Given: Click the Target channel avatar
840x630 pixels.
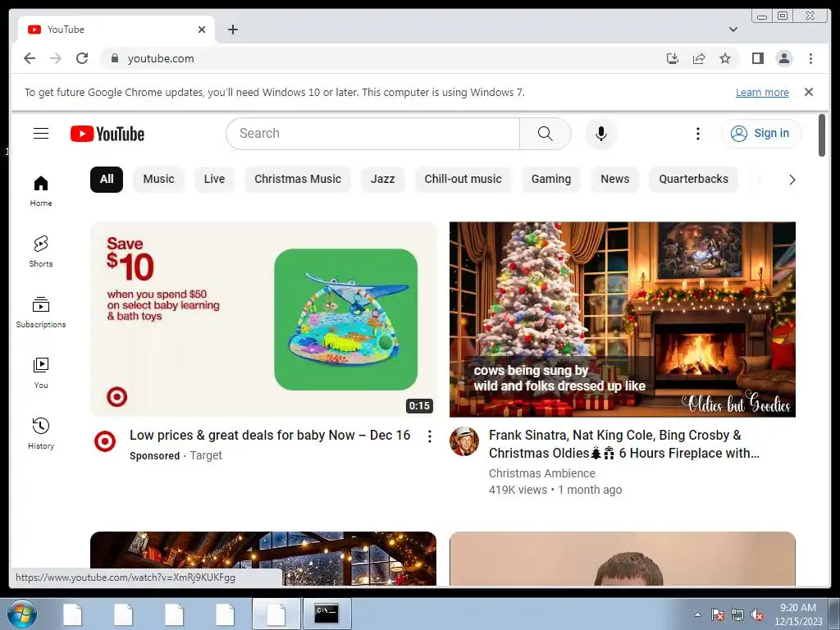Looking at the screenshot, I should pos(105,441).
